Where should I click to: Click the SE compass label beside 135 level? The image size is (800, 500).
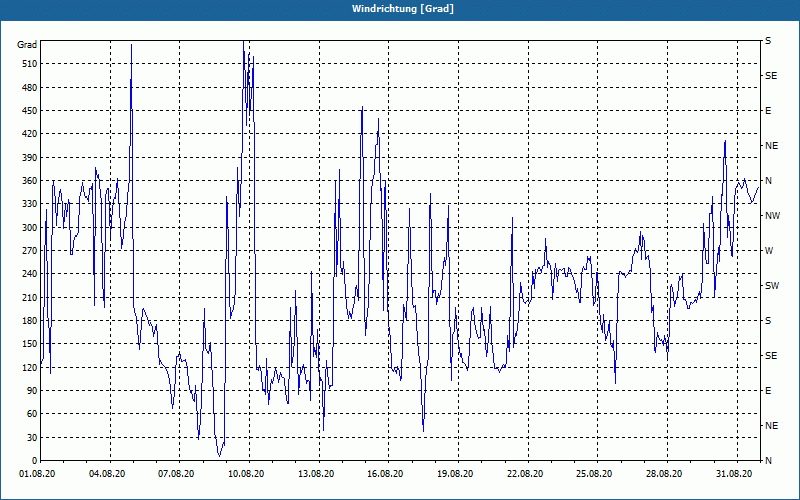771,356
